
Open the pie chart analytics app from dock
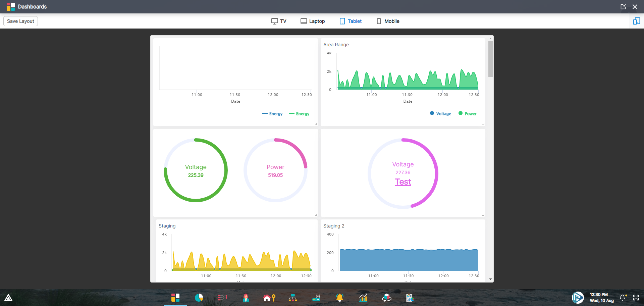pos(199,298)
